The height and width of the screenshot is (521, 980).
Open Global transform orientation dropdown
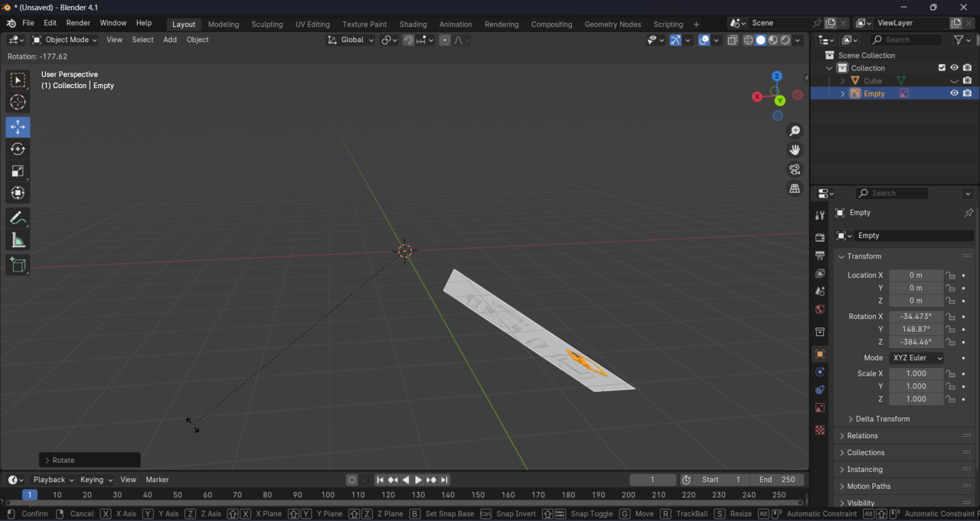point(351,40)
